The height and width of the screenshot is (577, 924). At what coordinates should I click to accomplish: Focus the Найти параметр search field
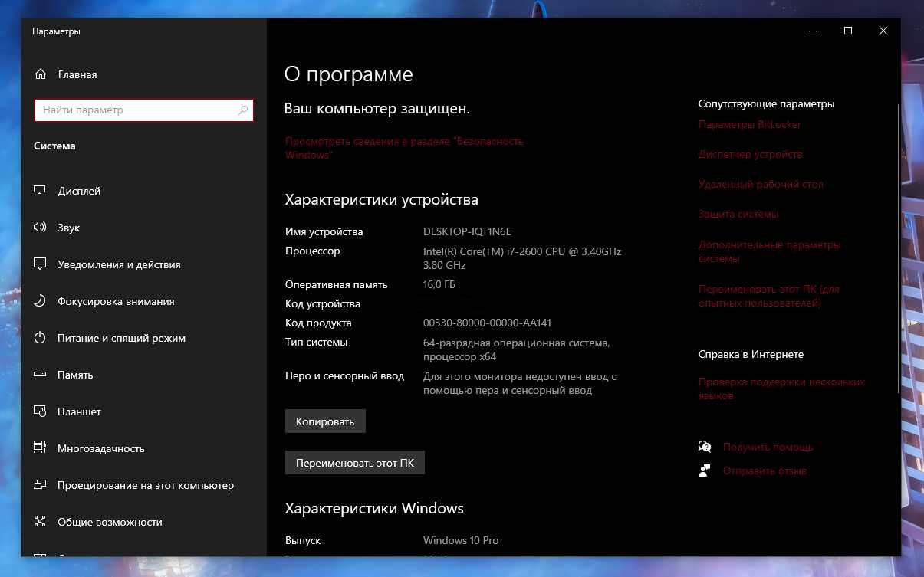tap(144, 110)
